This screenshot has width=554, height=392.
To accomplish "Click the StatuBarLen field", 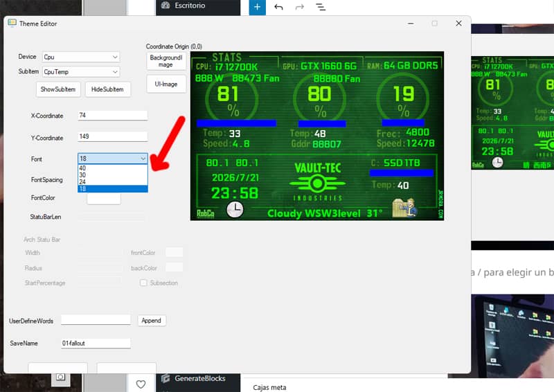I will 111,216.
